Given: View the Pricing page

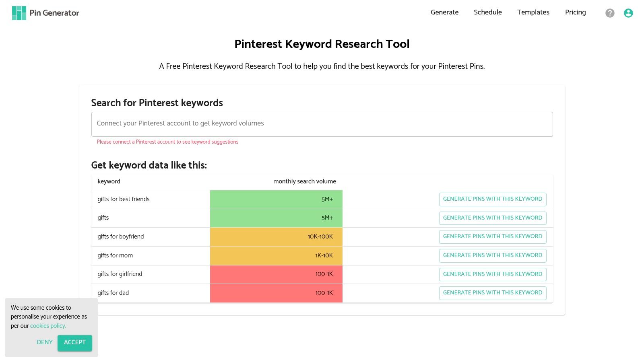Looking at the screenshot, I should click(575, 12).
